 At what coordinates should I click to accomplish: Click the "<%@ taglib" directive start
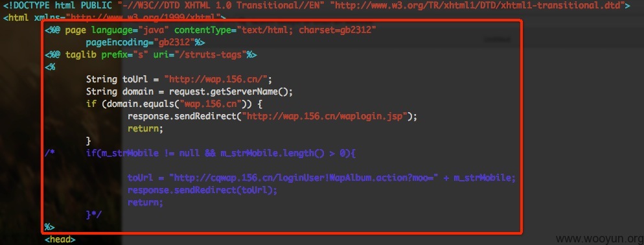(x=71, y=55)
